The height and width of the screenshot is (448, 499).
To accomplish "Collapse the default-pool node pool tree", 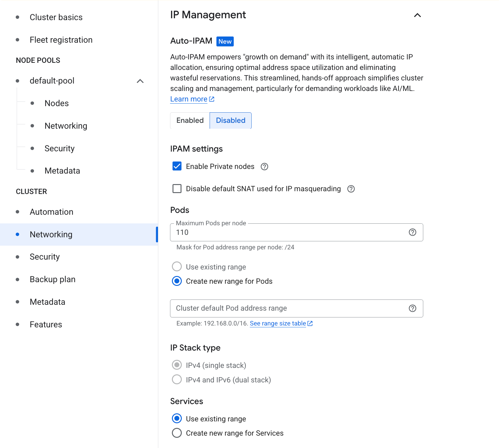I will point(140,81).
